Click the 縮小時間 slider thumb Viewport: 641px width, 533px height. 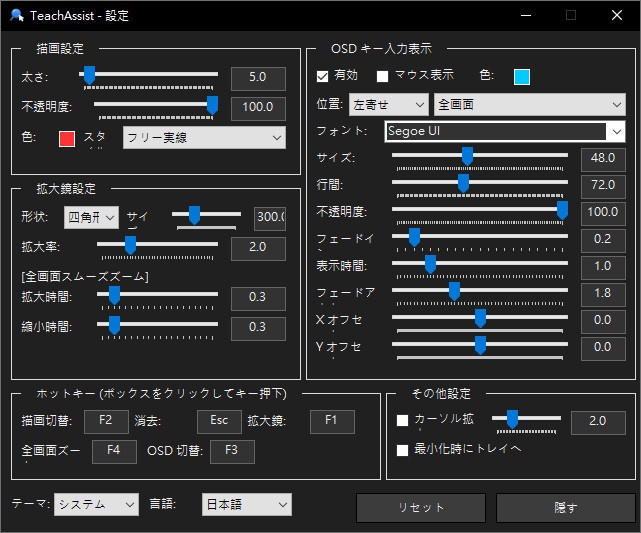pos(114,325)
